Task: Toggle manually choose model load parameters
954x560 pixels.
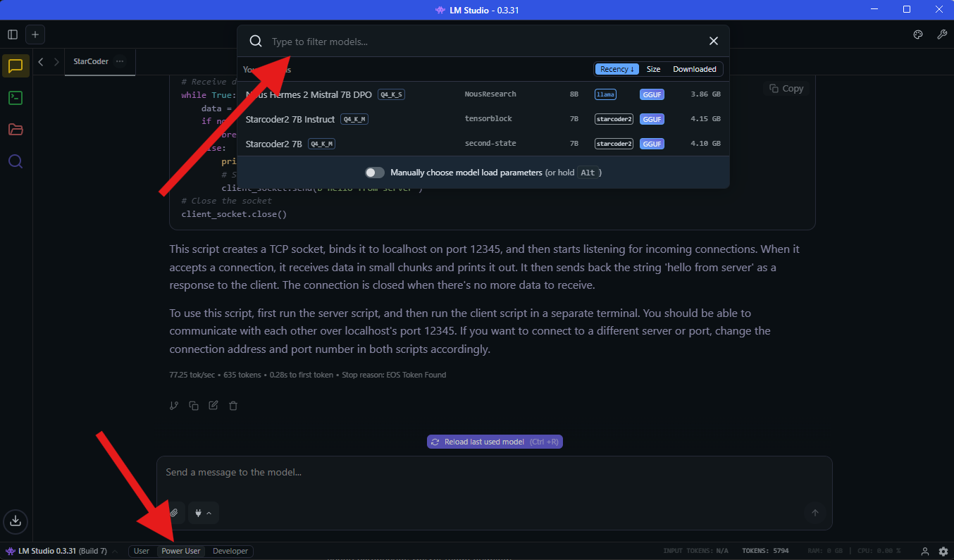Action: [x=375, y=173]
